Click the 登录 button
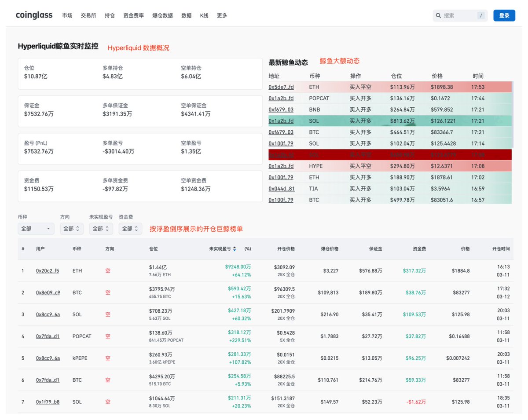Screen dimensions: 528x420 tap(504, 15)
